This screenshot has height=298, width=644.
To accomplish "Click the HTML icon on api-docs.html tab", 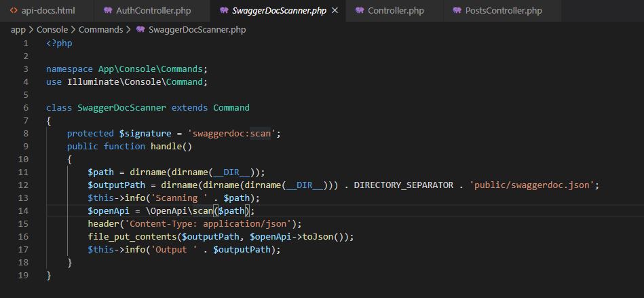I will pos(14,11).
